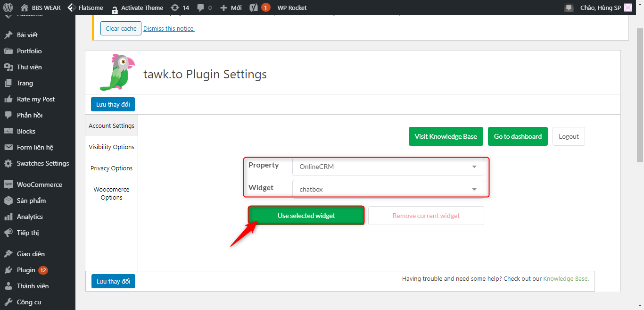Viewport: 644px width, 310px height.
Task: Open the WordPress logo menu
Action: click(x=8, y=8)
